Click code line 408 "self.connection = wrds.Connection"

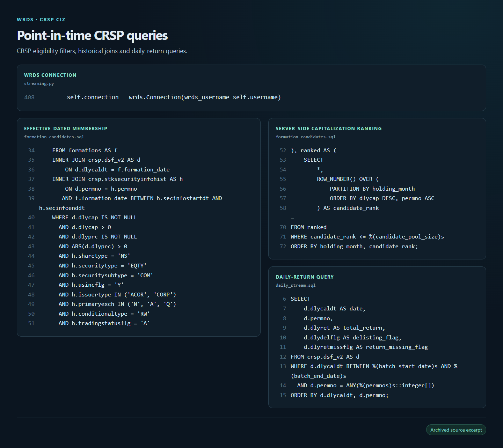[x=174, y=97]
